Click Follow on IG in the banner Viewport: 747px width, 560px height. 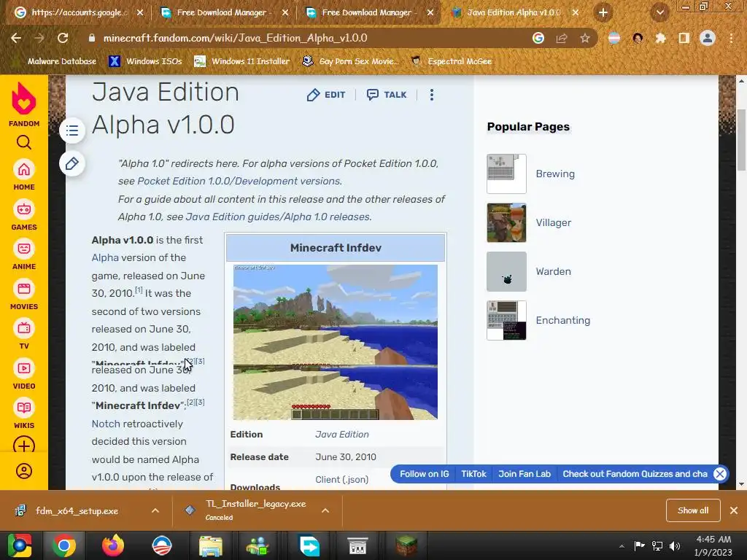coord(424,474)
